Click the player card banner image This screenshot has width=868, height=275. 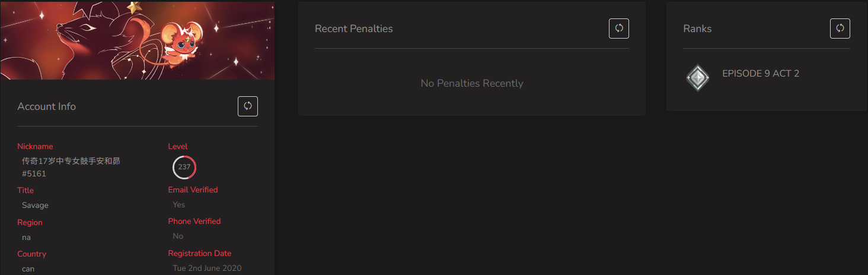click(137, 40)
